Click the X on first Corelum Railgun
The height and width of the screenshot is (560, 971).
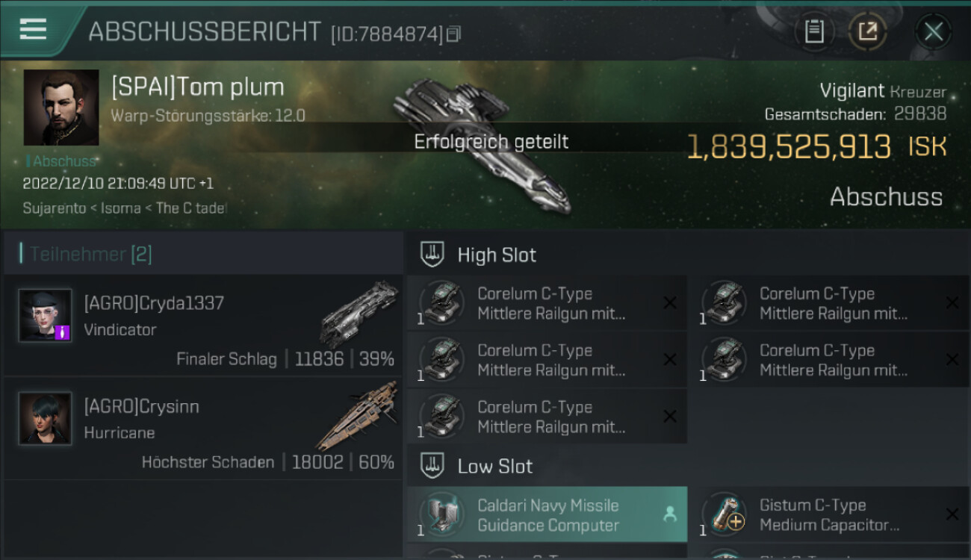click(670, 302)
